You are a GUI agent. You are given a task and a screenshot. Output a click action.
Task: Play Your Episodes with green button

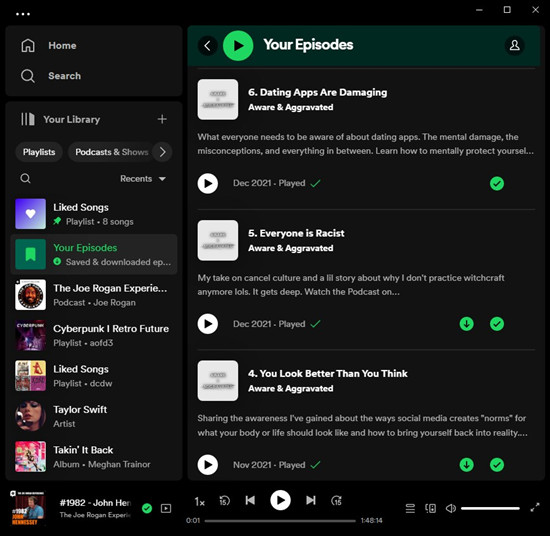[x=238, y=46]
